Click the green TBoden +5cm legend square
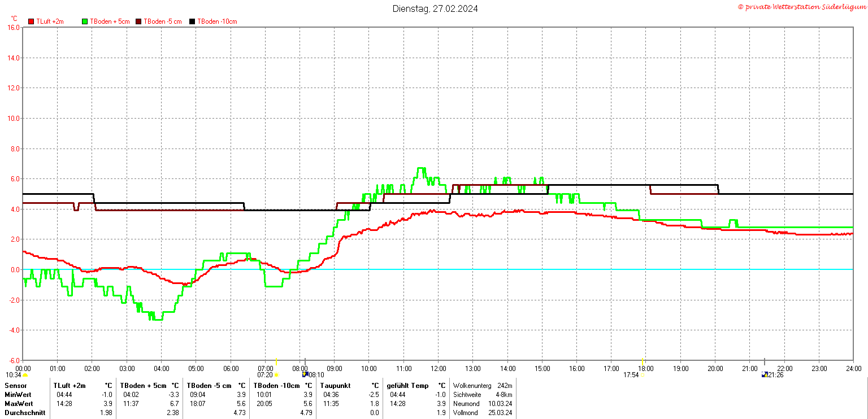The height and width of the screenshot is (419, 868). [85, 21]
